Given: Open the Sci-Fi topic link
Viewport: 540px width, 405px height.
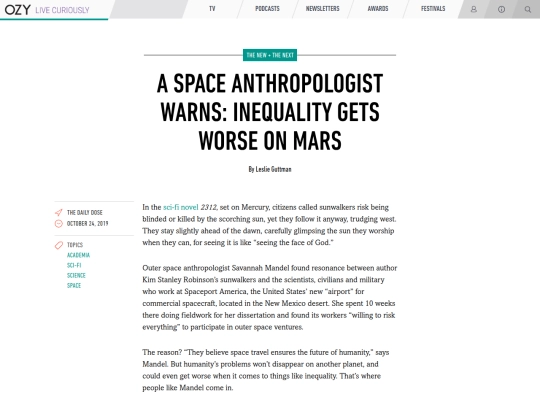Looking at the screenshot, I should [74, 265].
